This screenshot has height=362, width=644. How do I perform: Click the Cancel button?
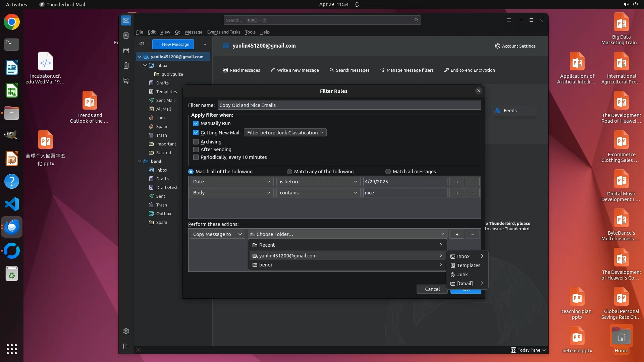432,289
